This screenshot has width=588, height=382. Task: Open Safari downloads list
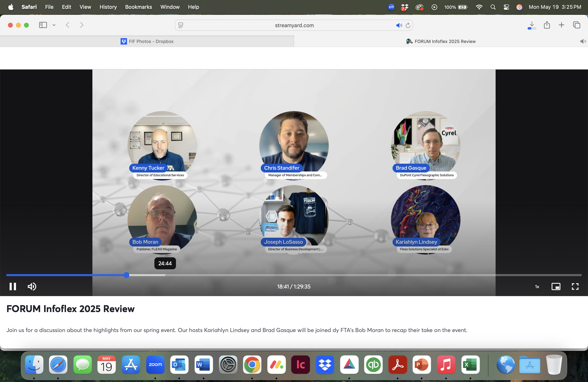(532, 25)
